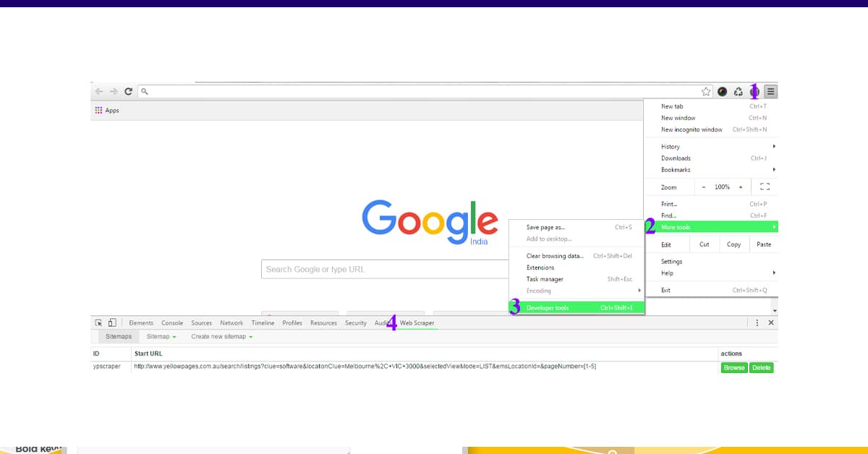Expand the Encoding submenu
The height and width of the screenshot is (454, 868).
(576, 291)
